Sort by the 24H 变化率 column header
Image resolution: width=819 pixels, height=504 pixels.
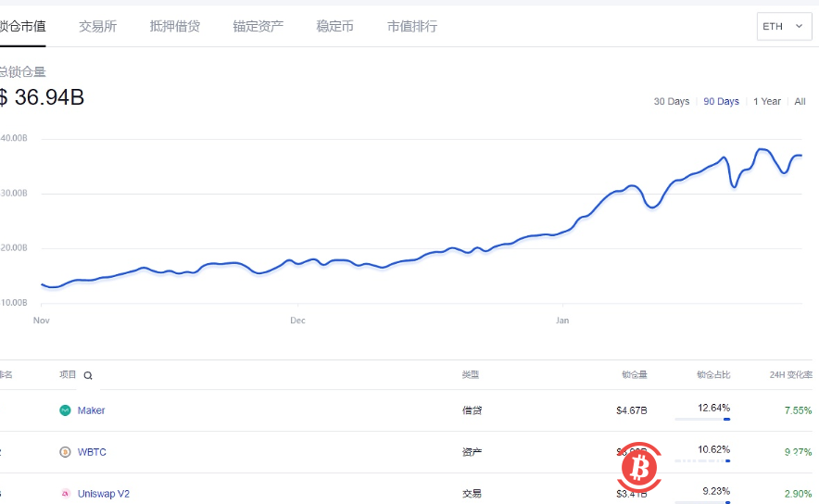point(791,374)
